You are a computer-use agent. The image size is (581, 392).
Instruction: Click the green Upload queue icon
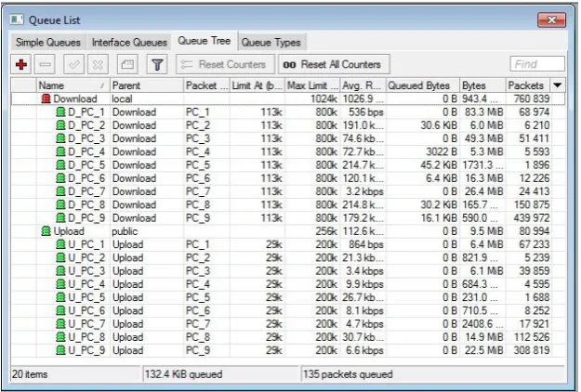[46, 231]
